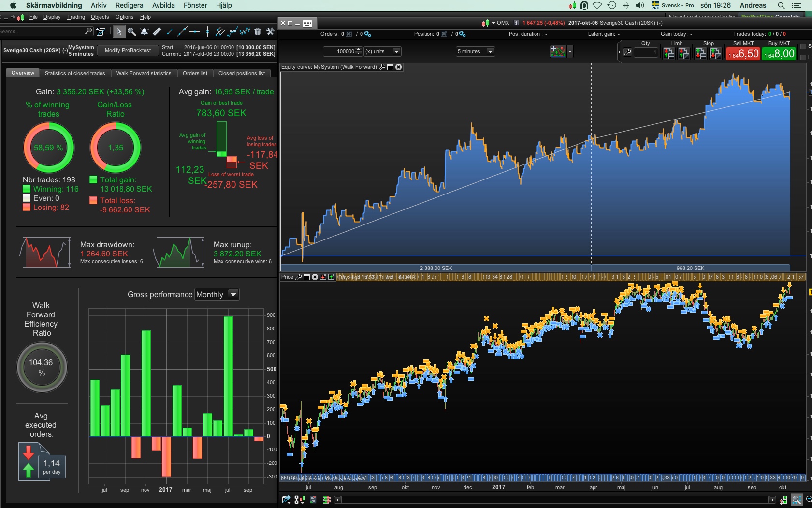
Task: Click the first Limit order icon
Action: pyautogui.click(x=668, y=53)
